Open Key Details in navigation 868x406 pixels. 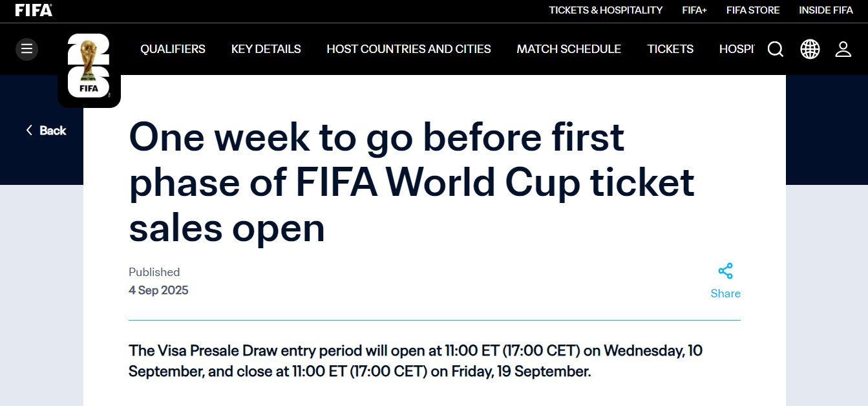coord(266,49)
